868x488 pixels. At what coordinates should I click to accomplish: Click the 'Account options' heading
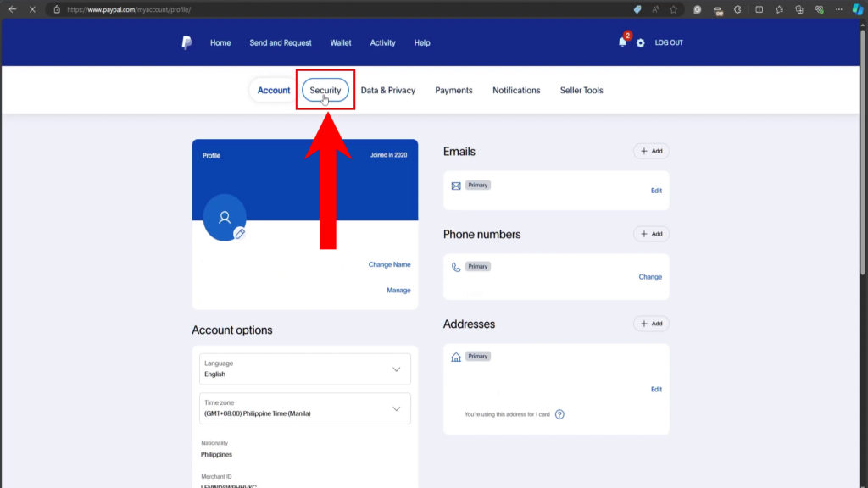click(232, 330)
